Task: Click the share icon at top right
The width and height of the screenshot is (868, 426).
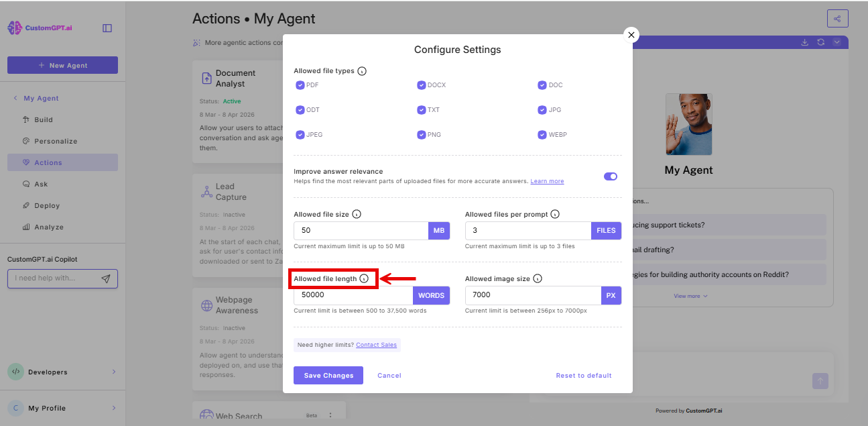Action: (837, 18)
